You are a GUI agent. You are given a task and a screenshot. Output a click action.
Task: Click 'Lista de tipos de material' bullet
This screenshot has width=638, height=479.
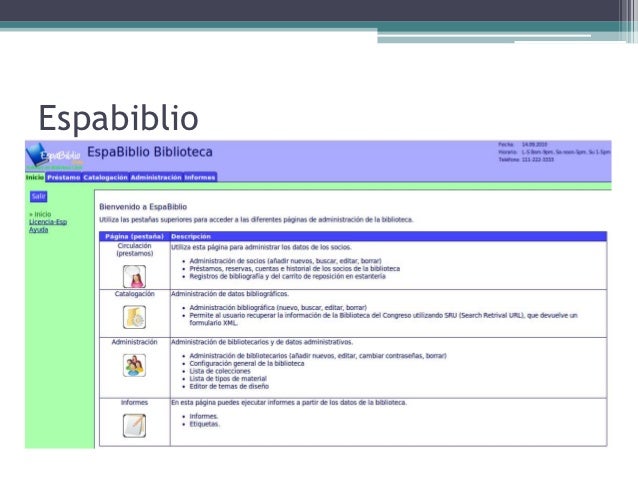tap(228, 379)
